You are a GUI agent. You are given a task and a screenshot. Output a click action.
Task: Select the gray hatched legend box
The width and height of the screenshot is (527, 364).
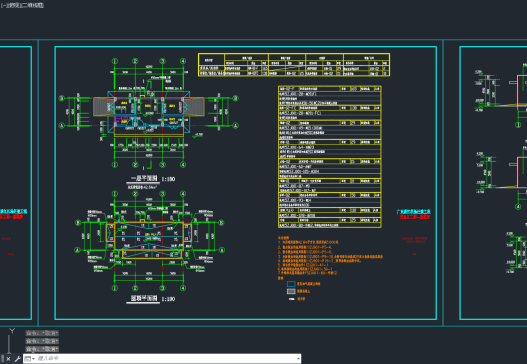(x=291, y=291)
